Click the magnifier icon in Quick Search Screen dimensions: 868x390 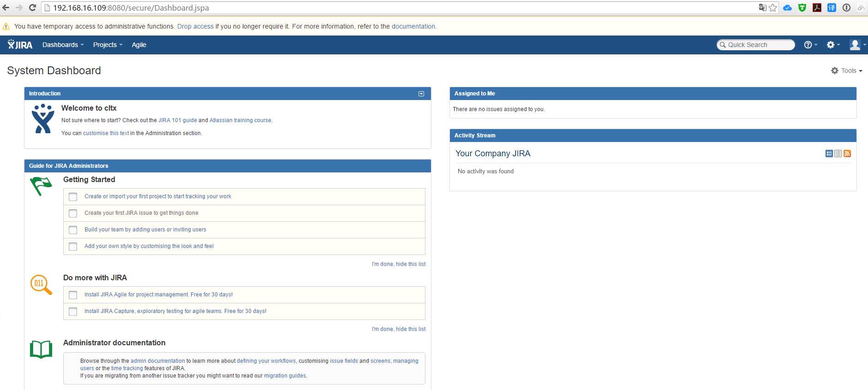pyautogui.click(x=723, y=45)
